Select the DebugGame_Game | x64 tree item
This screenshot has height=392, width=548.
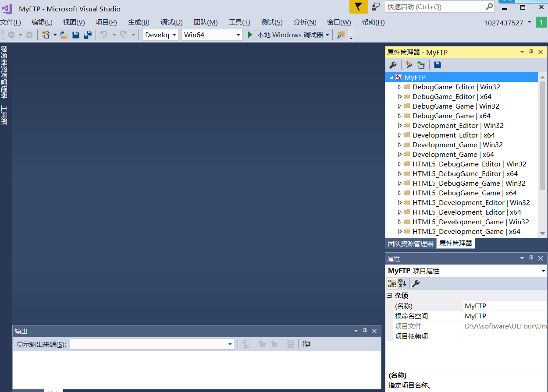452,116
